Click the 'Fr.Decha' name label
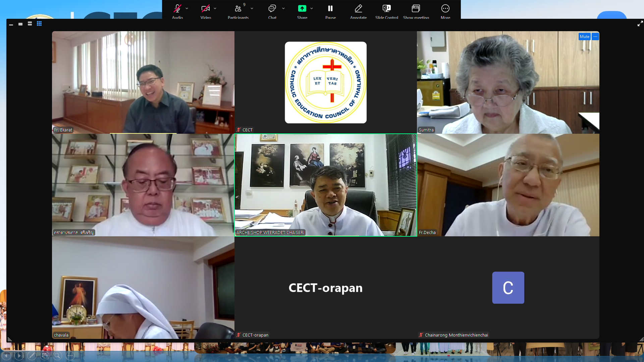Screen dimensions: 644x362 (x=427, y=232)
